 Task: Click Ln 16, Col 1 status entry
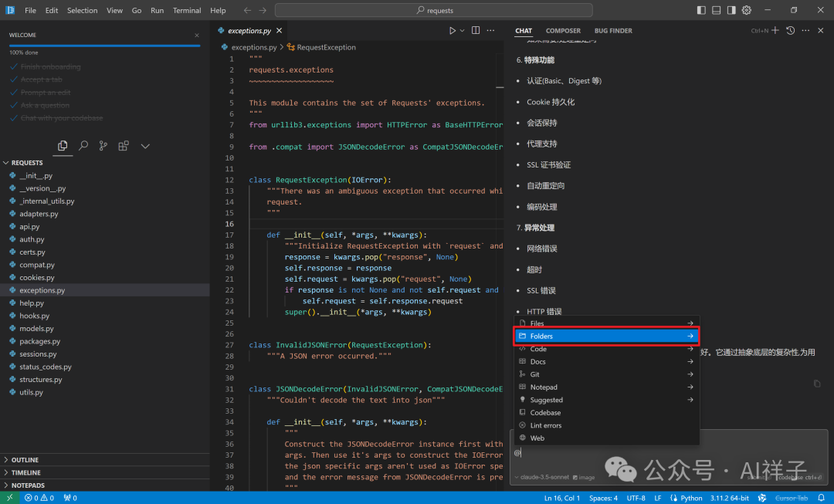click(x=562, y=498)
